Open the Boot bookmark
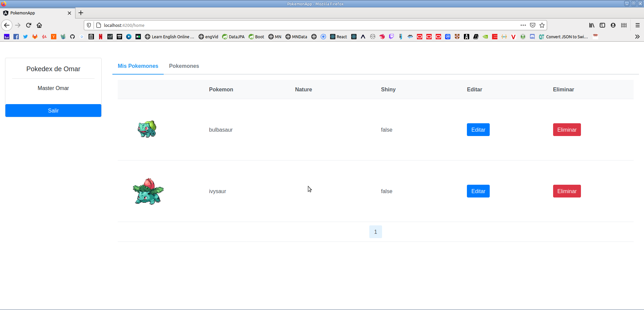The image size is (644, 310). [256, 37]
